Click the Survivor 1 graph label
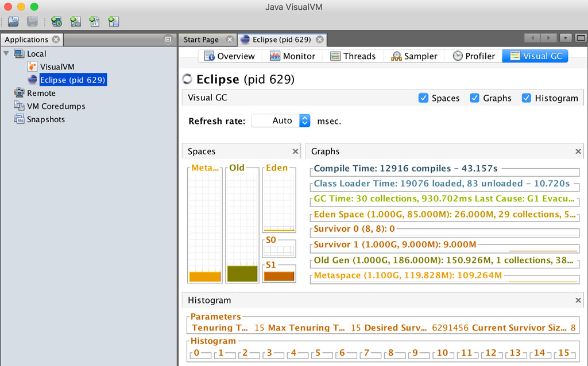Viewport: 588px width, 366px height. click(x=395, y=244)
